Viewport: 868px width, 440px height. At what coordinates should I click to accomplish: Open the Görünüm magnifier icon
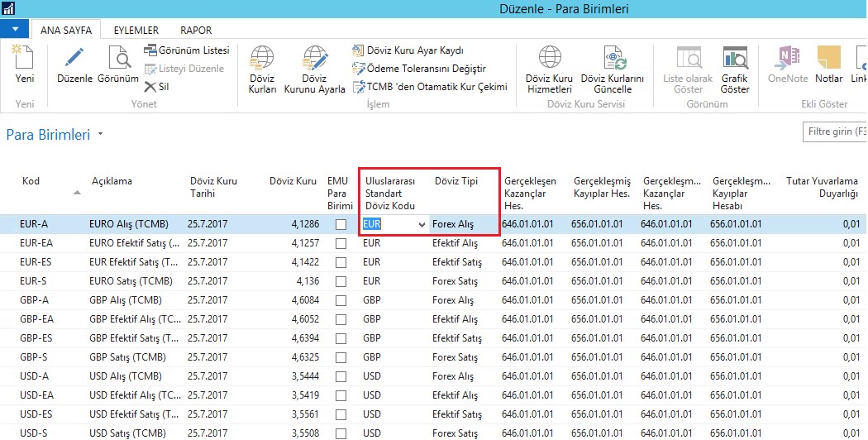point(119,58)
